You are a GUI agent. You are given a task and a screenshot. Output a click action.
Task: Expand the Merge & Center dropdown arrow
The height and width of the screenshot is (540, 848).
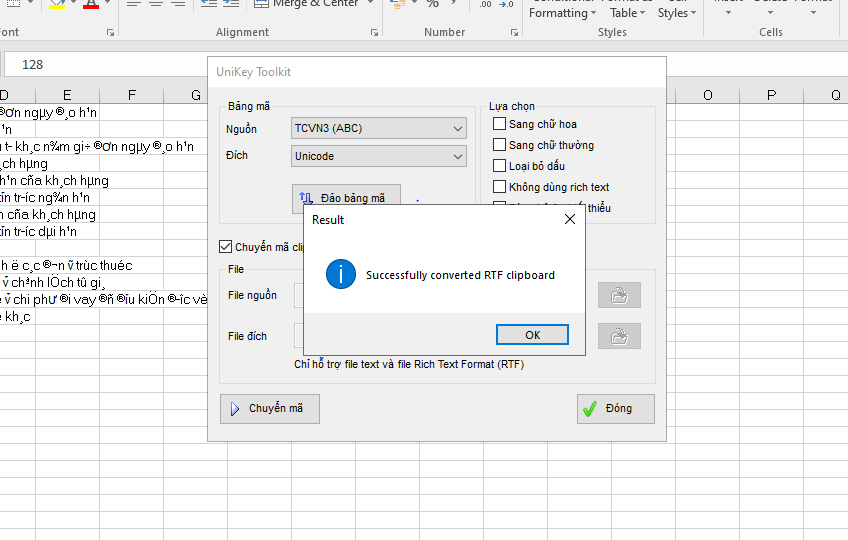370,4
